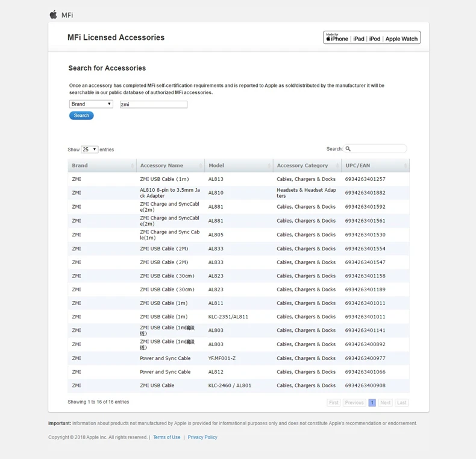
Task: Click Headsets & Headset Adapters category cell
Action: 306,193
